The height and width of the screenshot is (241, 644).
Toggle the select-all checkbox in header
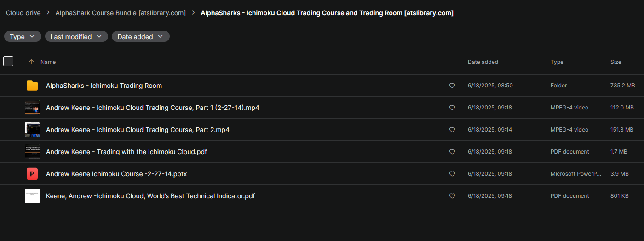coord(8,61)
